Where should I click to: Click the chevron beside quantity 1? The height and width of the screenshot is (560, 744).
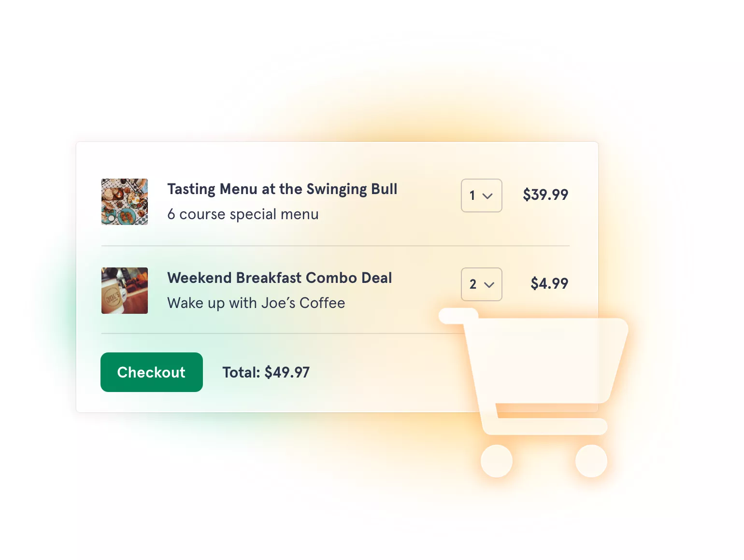click(488, 196)
